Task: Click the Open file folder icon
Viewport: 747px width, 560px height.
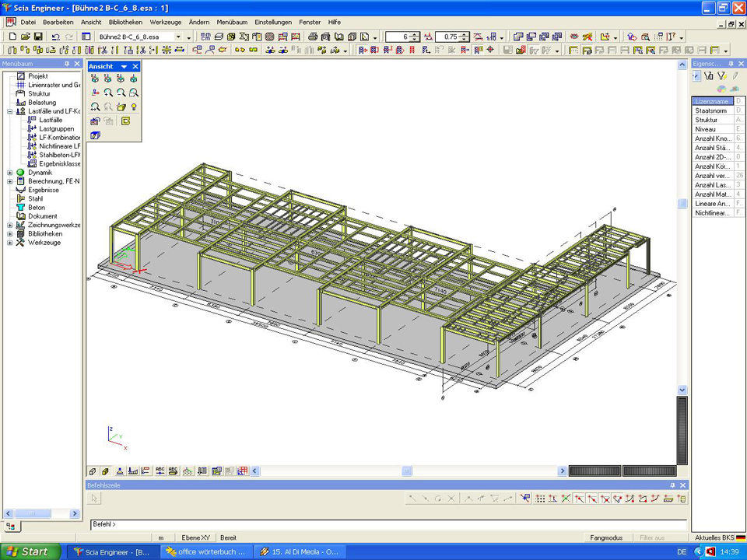Action: coord(26,37)
